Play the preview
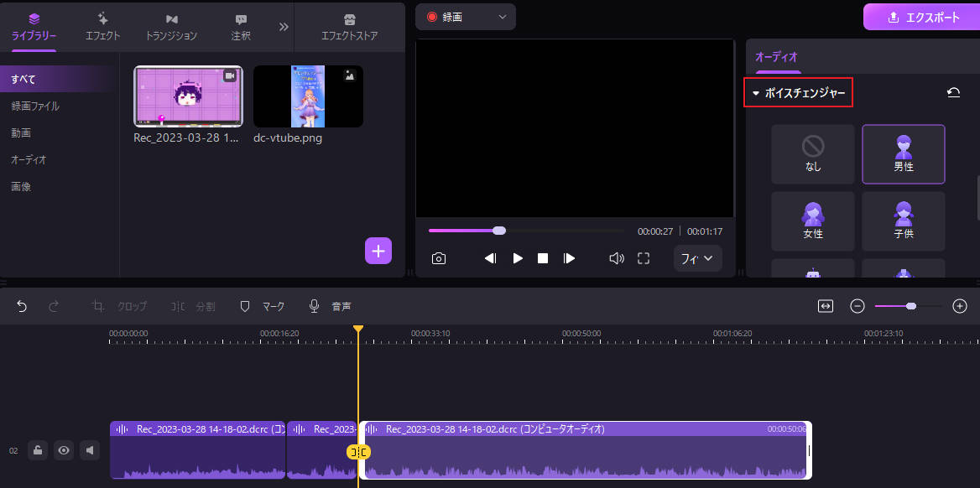 (518, 259)
